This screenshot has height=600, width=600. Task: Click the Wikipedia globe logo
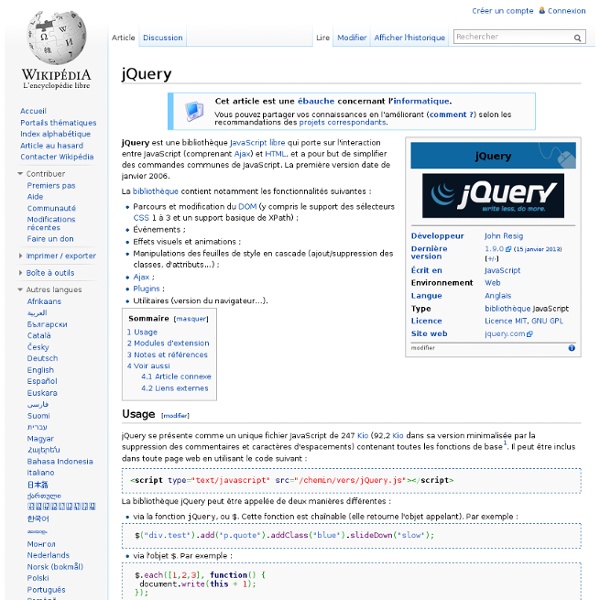57,37
